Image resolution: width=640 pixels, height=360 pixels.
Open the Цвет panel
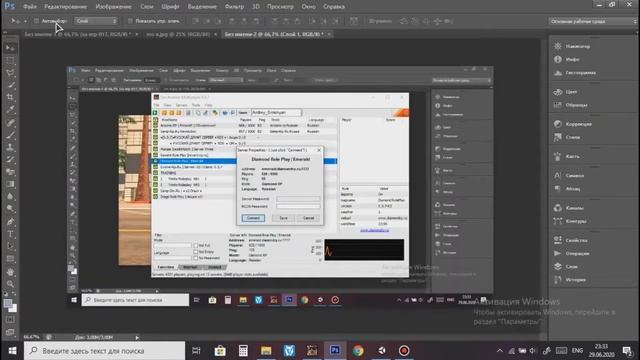pyautogui.click(x=566, y=92)
